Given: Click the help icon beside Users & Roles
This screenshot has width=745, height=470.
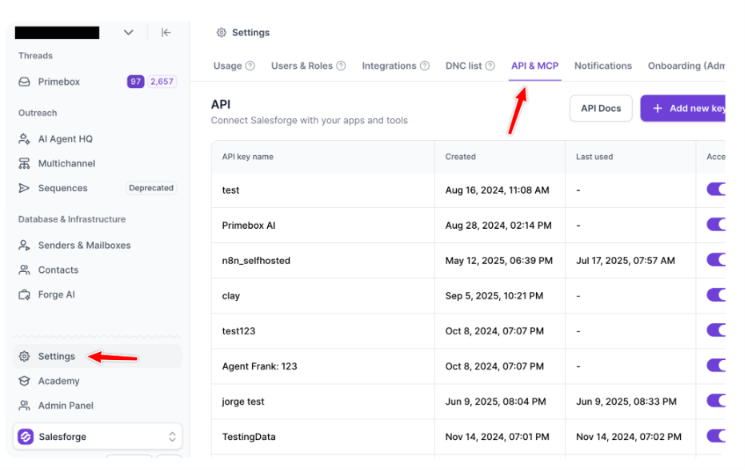Looking at the screenshot, I should tap(341, 66).
